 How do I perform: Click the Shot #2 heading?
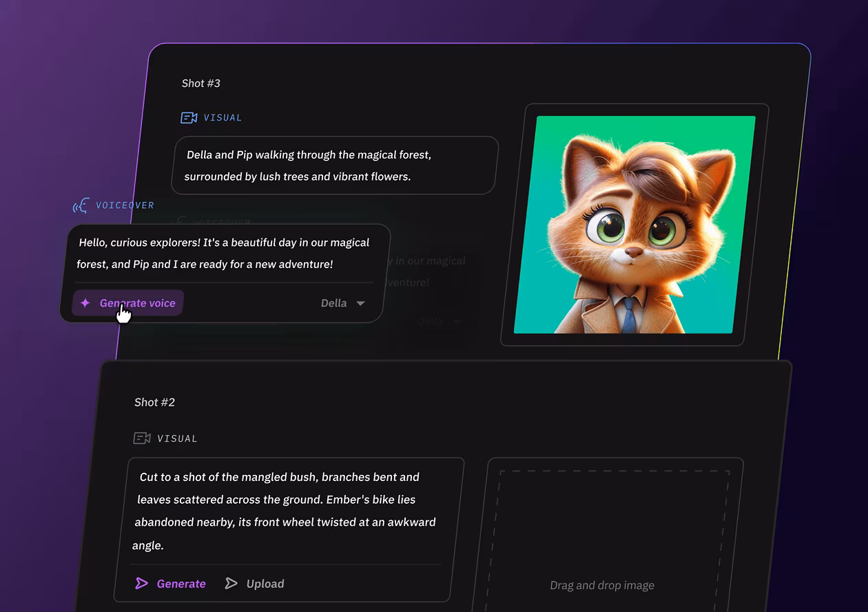pyautogui.click(x=154, y=402)
